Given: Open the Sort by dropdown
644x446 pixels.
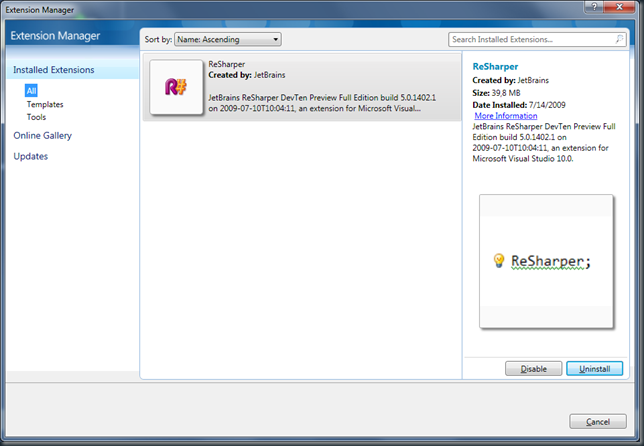Looking at the screenshot, I should click(228, 39).
